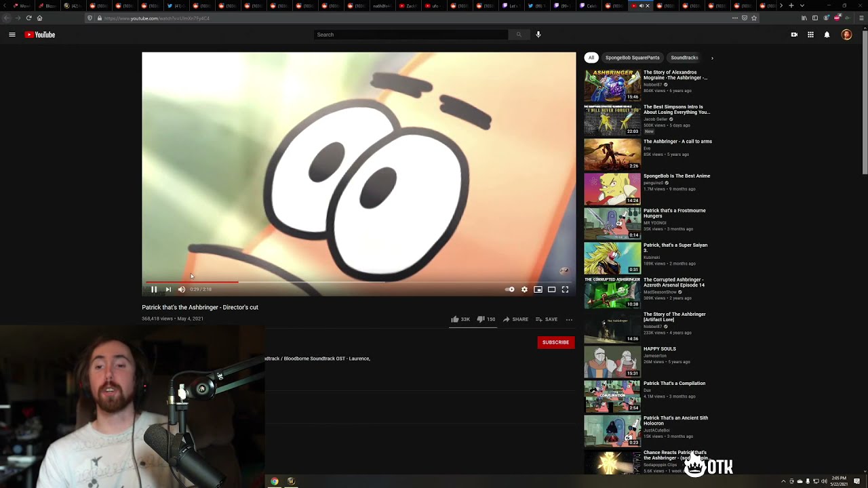Show hidden system tray icons

click(x=783, y=481)
